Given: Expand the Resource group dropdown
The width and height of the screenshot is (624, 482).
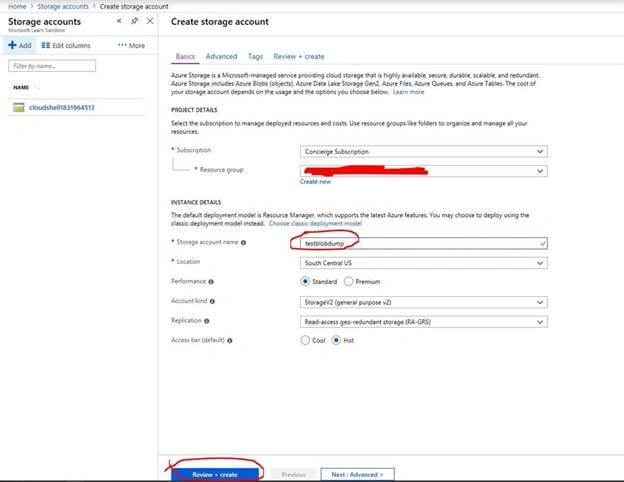Looking at the screenshot, I should point(423,171).
